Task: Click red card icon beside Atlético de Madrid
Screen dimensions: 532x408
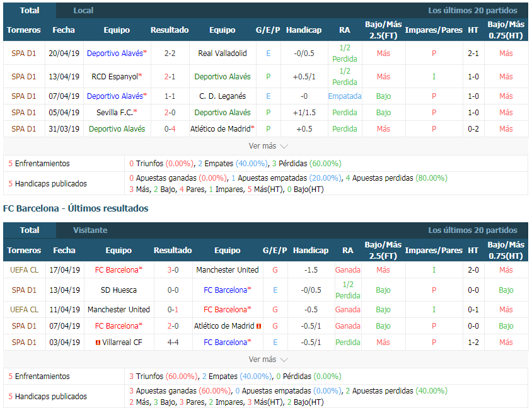Action: coord(259,326)
